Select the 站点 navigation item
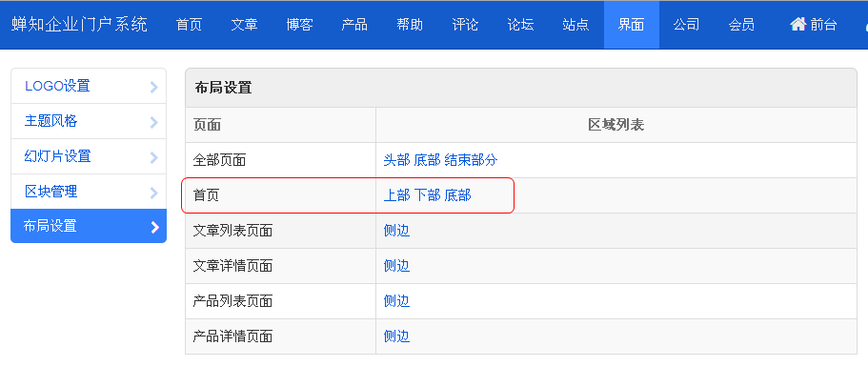This screenshot has width=868, height=387. (x=575, y=25)
